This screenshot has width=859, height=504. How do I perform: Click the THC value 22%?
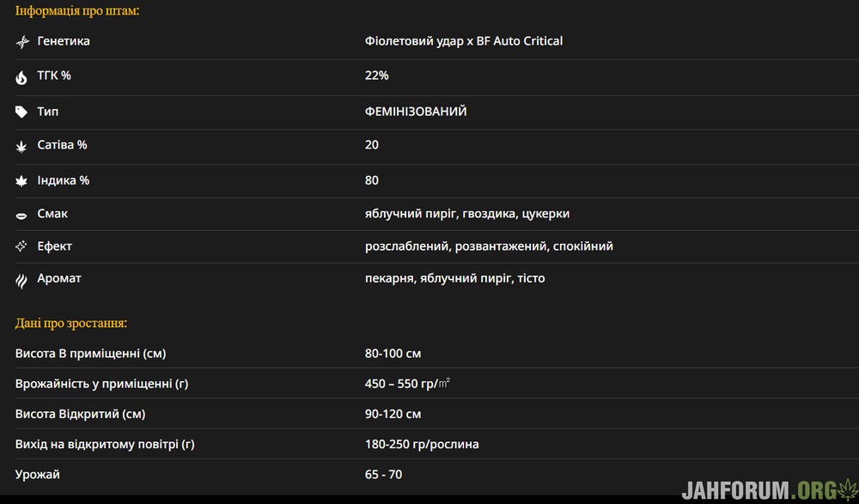[377, 76]
